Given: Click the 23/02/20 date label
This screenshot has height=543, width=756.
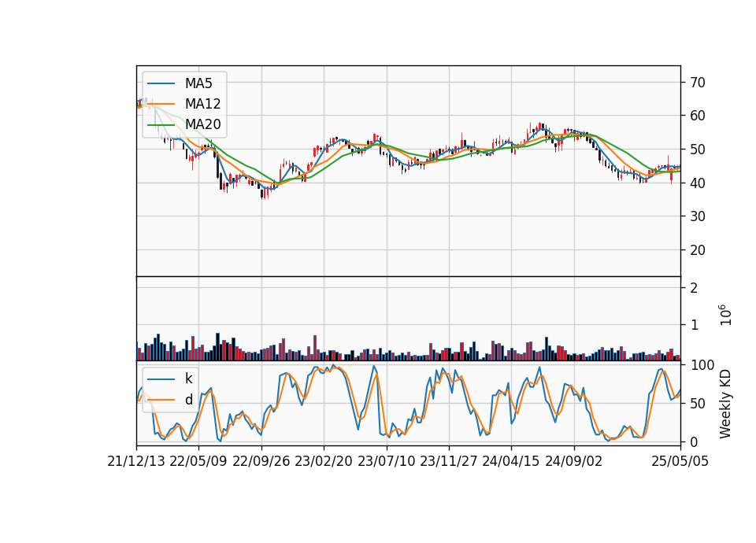Looking at the screenshot, I should pos(324,461).
